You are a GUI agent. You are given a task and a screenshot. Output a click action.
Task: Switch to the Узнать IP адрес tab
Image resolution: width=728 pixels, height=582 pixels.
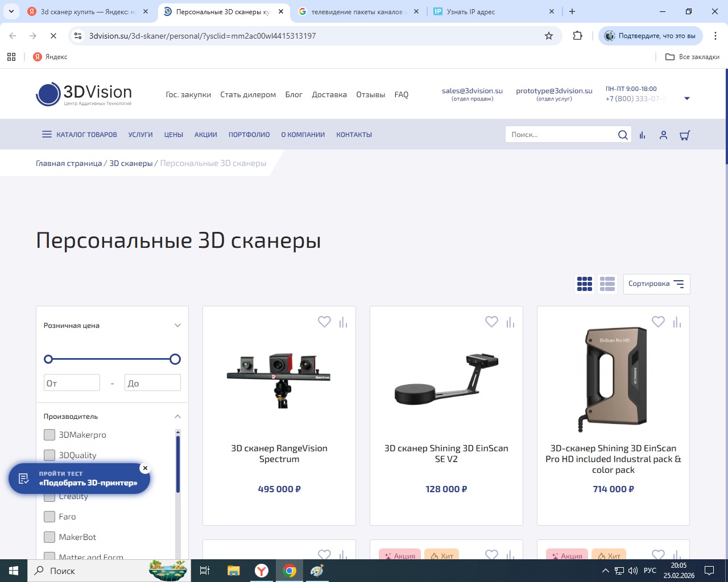pyautogui.click(x=494, y=11)
